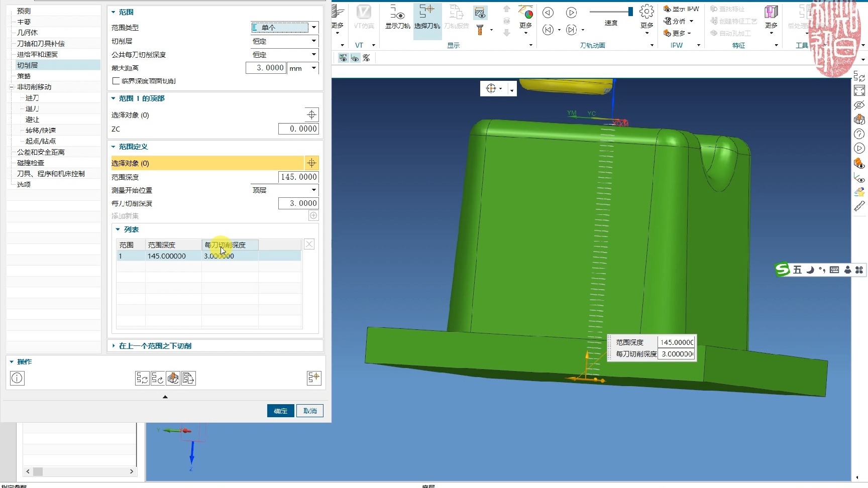The width and height of the screenshot is (868, 488).
Task: Click the 显示刀轨 (display tool path) icon
Action: coord(397,13)
